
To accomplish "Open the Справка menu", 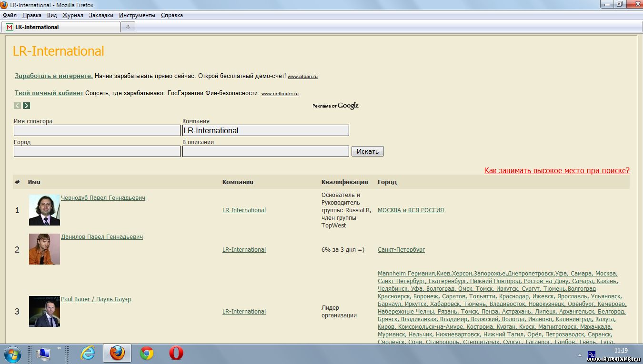I will point(172,15).
